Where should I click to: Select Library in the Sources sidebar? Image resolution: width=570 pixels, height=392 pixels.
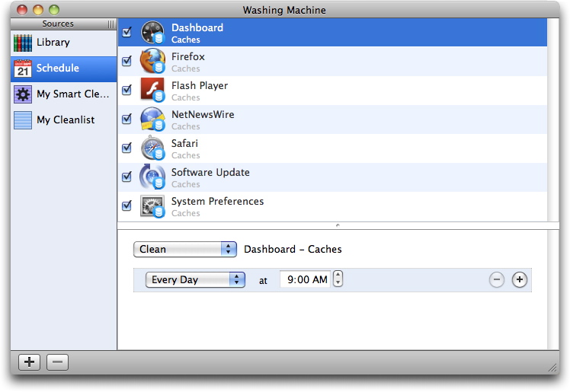tap(63, 43)
